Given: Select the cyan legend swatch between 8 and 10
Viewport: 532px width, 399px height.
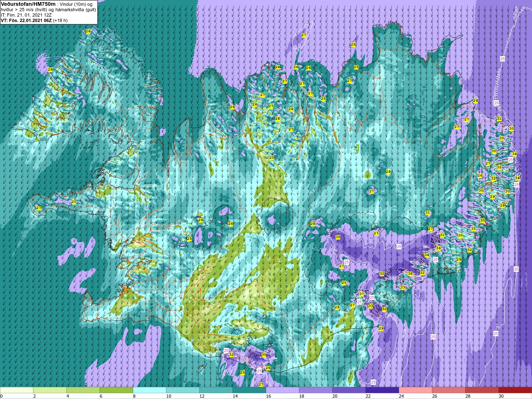Looking at the screenshot, I should point(150,391).
